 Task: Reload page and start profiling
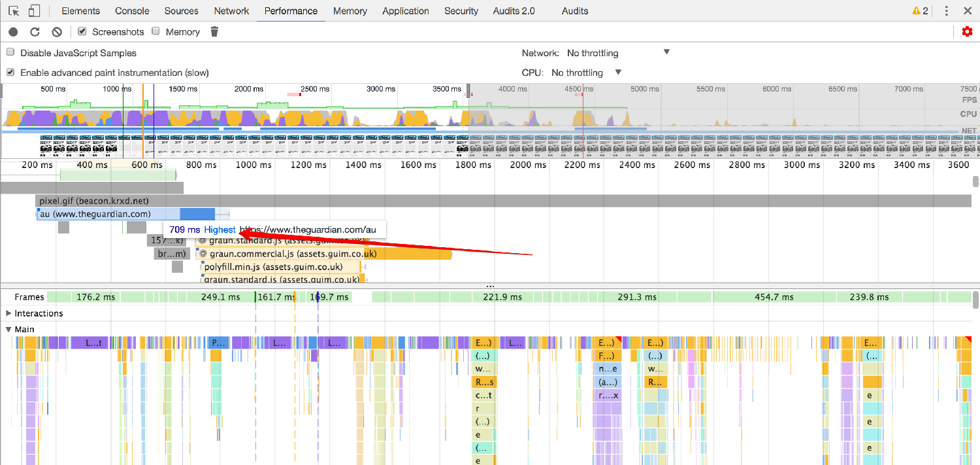point(35,31)
